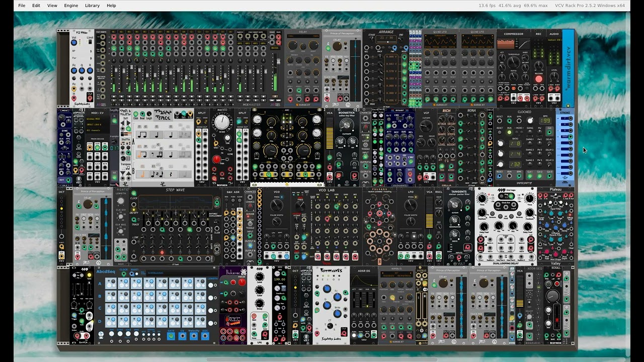This screenshot has height=362, width=644.
Task: Open MixMaster GRP1 label menu
Action: (240, 43)
